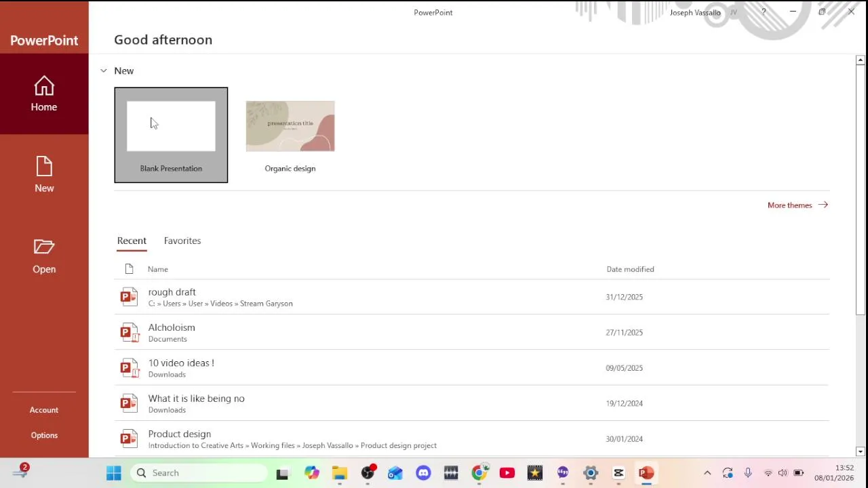Switch to the Recent tab

pos(132,241)
